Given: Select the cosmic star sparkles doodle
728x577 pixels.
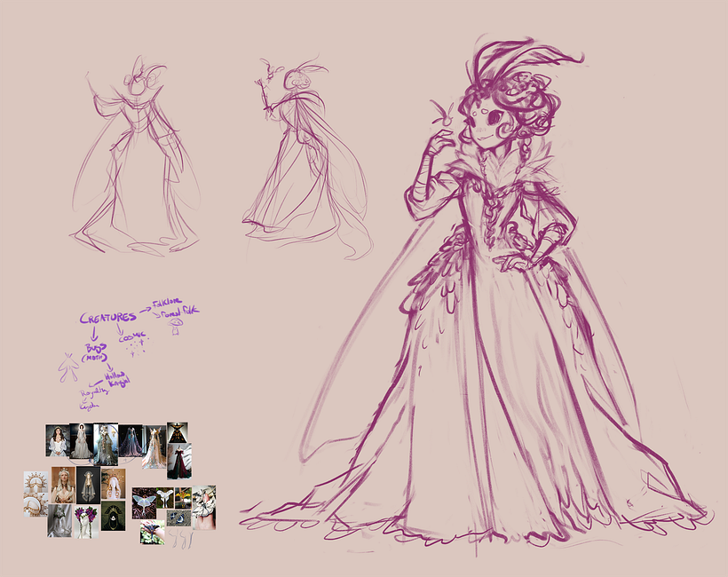Looking at the screenshot, I should coord(137,348).
